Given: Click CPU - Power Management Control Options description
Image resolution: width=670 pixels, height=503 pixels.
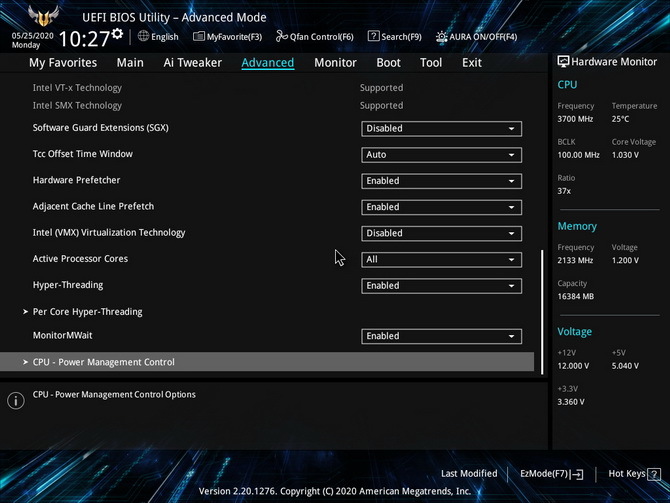Looking at the screenshot, I should pyautogui.click(x=114, y=394).
